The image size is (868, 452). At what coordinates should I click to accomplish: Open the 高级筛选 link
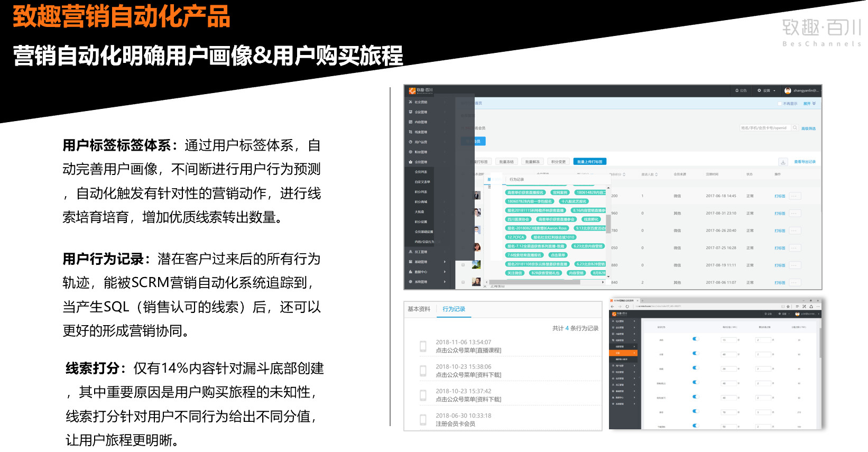(809, 128)
